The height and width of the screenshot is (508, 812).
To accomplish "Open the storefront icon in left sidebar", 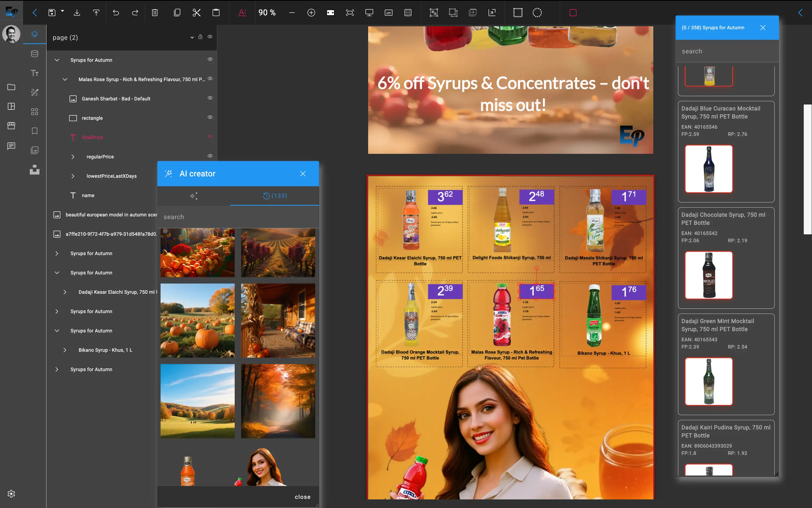I will 11,126.
